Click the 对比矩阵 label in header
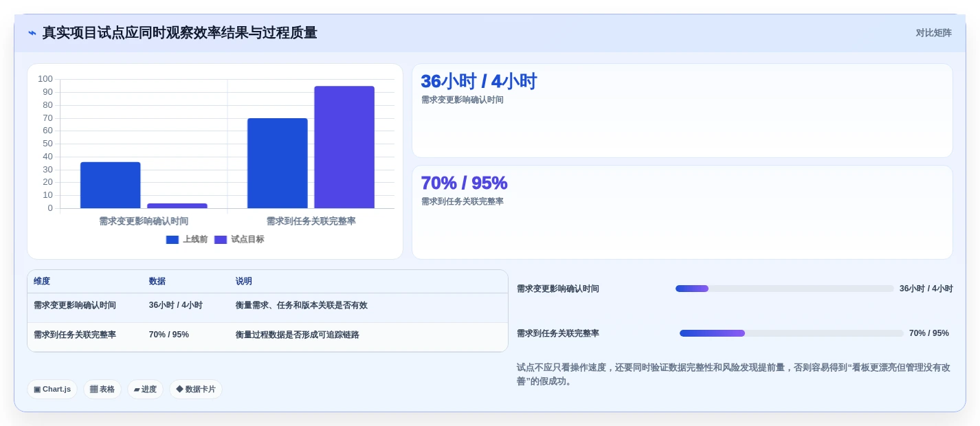Image resolution: width=980 pixels, height=426 pixels. click(x=933, y=33)
